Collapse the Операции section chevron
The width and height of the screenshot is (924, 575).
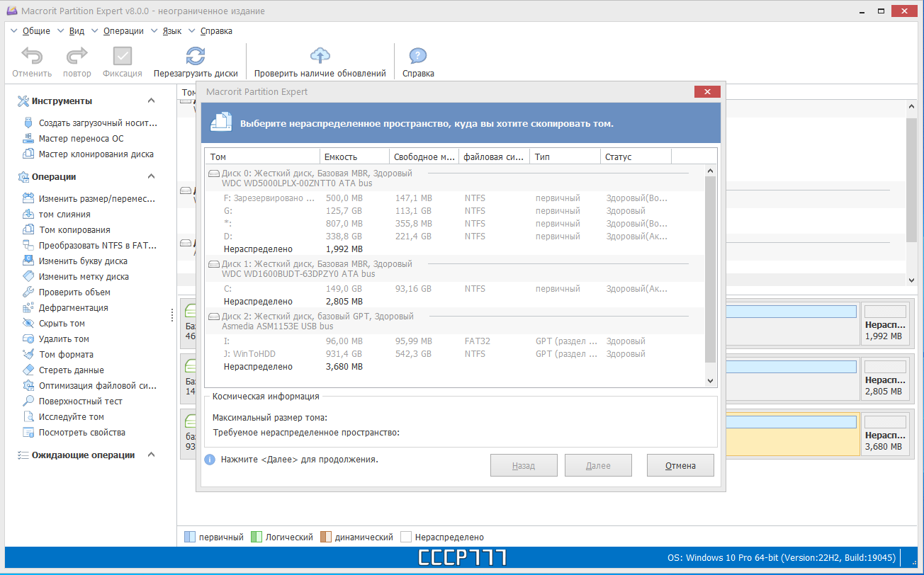[151, 177]
